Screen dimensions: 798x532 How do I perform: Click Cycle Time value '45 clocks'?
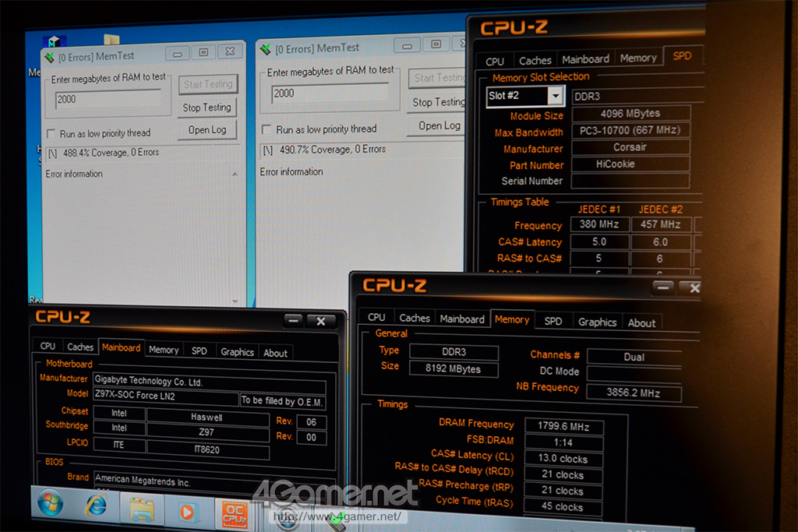[x=563, y=506]
